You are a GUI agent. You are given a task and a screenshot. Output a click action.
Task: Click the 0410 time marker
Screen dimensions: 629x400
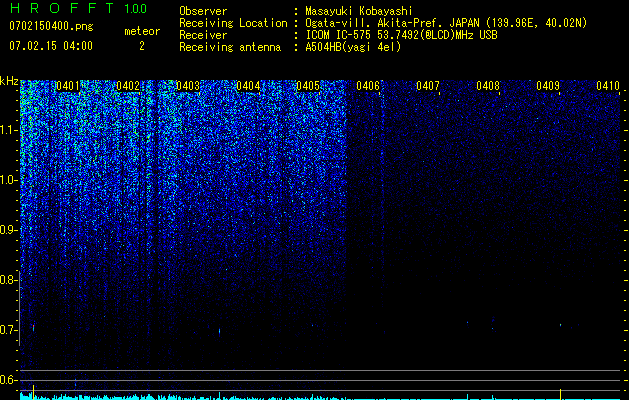click(608, 86)
